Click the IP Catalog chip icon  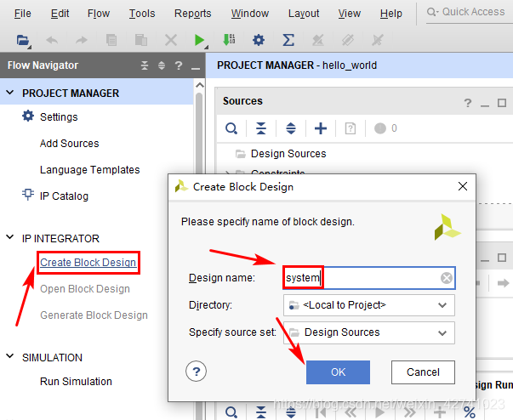[x=28, y=194]
